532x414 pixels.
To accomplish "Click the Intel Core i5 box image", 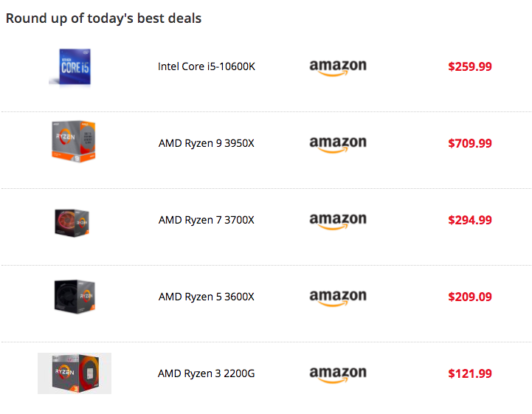I will (x=70, y=67).
